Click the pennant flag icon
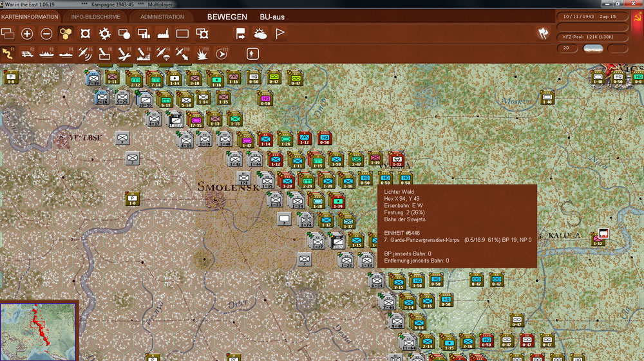The image size is (644, 361). [279, 33]
